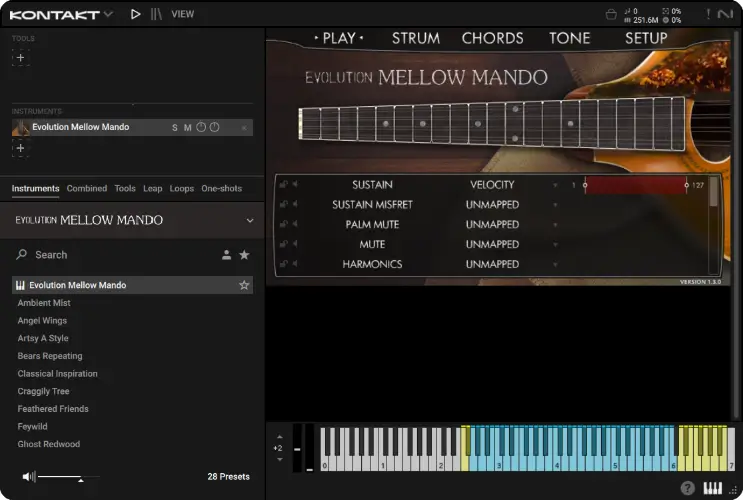Adjust the preview volume slider
743x500 pixels.
[x=60, y=477]
